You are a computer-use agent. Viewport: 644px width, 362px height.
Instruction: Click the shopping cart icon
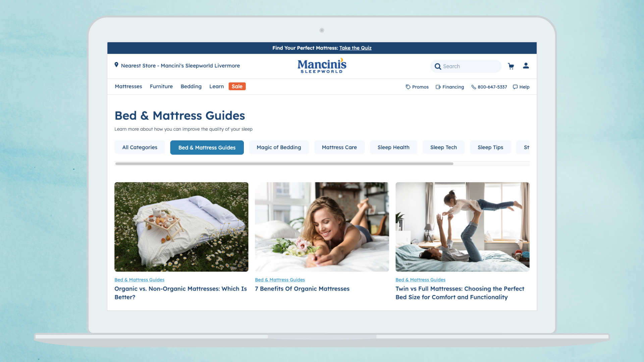(x=511, y=66)
